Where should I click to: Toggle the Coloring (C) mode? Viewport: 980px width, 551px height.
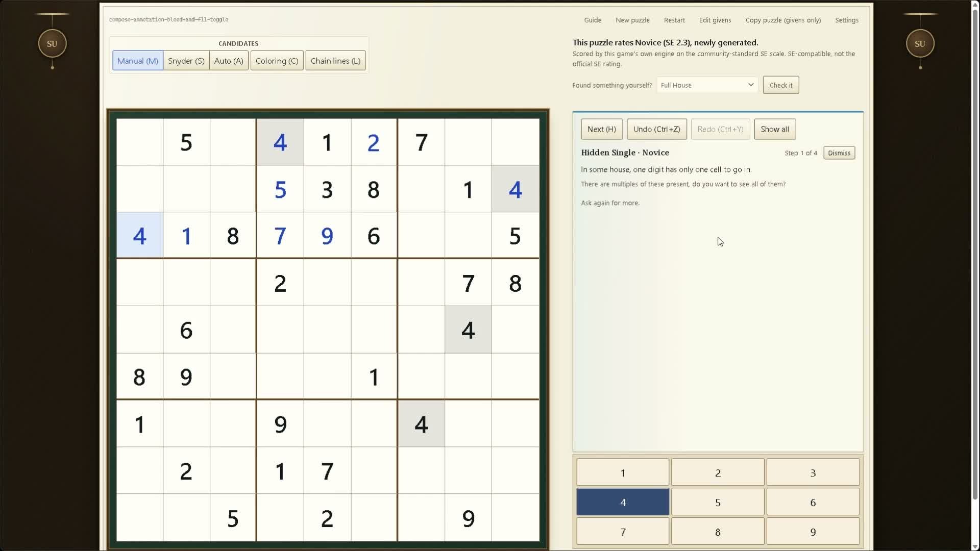(277, 61)
